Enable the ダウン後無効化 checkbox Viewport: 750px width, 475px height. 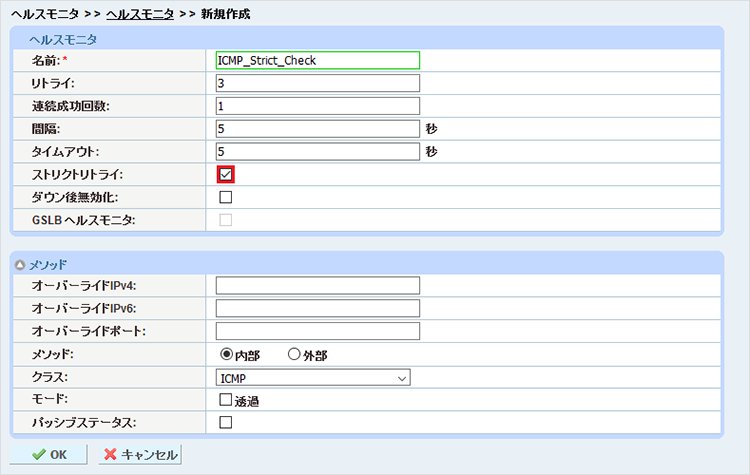(x=225, y=197)
